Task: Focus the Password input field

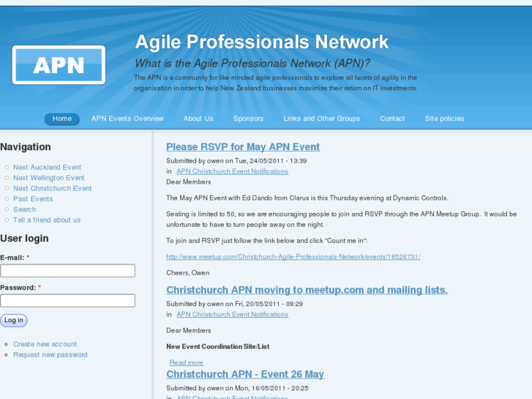Action: point(67,300)
